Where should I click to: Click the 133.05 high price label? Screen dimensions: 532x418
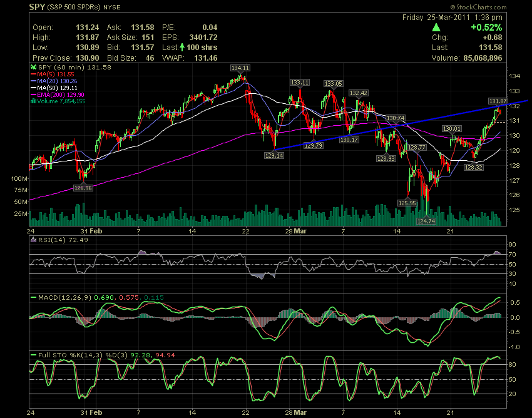point(334,83)
